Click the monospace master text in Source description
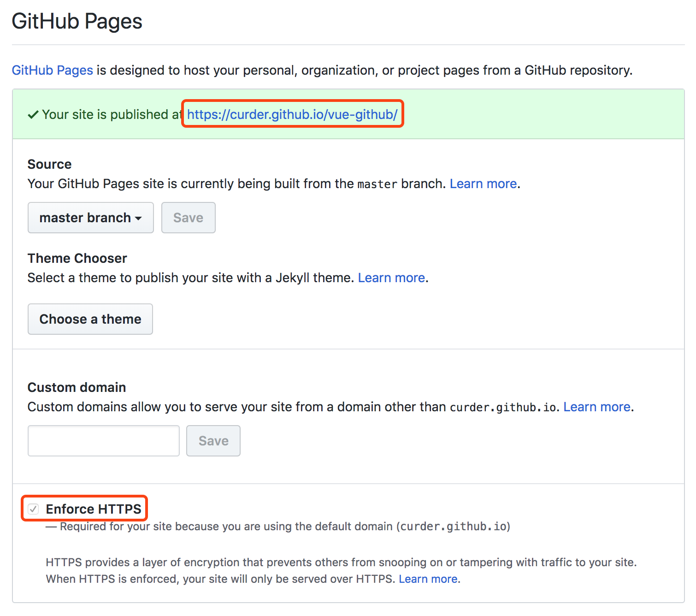 click(377, 184)
